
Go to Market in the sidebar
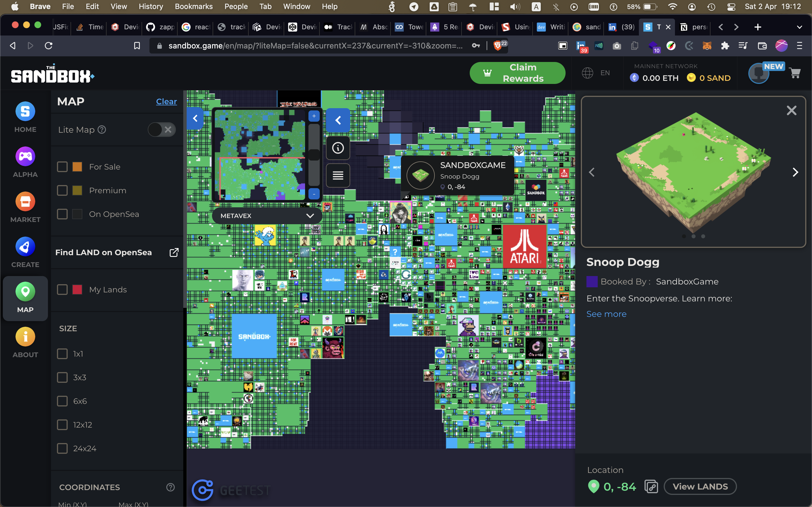[x=25, y=202]
